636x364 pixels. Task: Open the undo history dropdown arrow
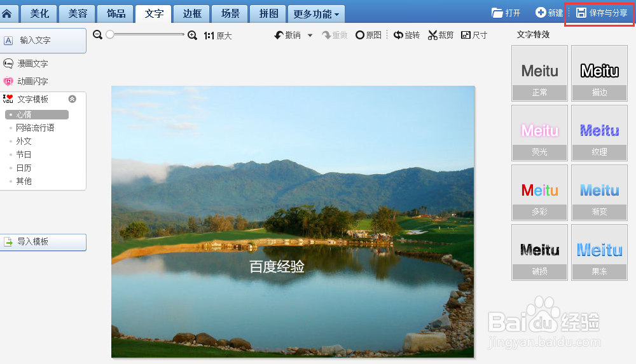[310, 36]
